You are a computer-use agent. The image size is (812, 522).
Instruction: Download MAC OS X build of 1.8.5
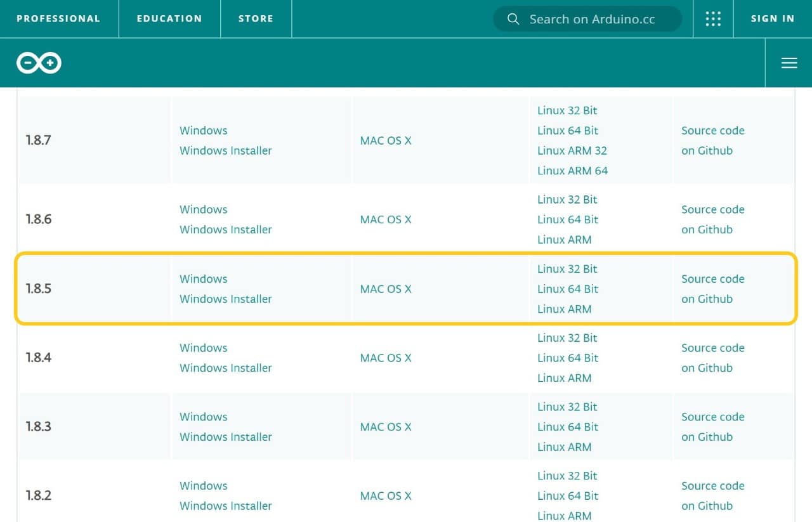pos(386,289)
